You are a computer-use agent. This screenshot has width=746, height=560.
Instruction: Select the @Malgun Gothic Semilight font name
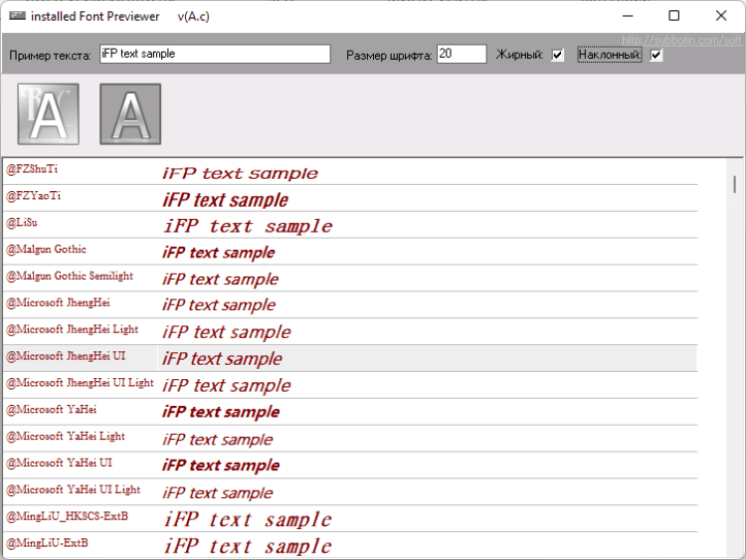70,276
